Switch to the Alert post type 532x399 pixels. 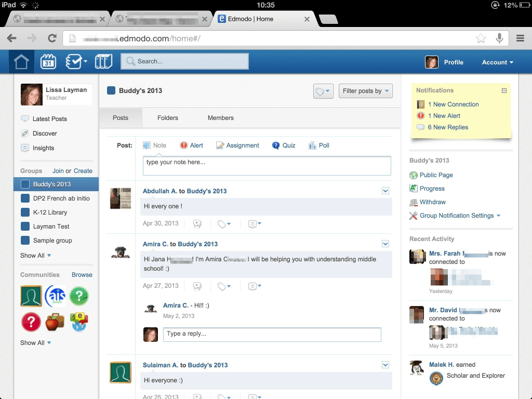pyautogui.click(x=192, y=145)
